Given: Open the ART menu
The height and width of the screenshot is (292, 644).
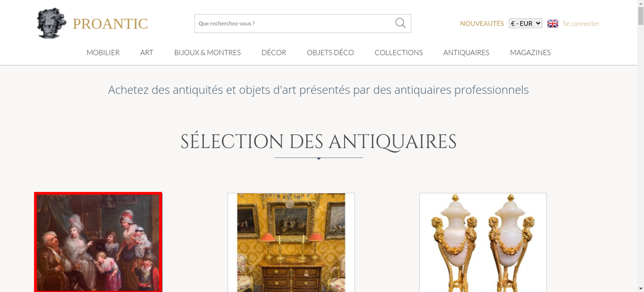Looking at the screenshot, I should (x=147, y=52).
